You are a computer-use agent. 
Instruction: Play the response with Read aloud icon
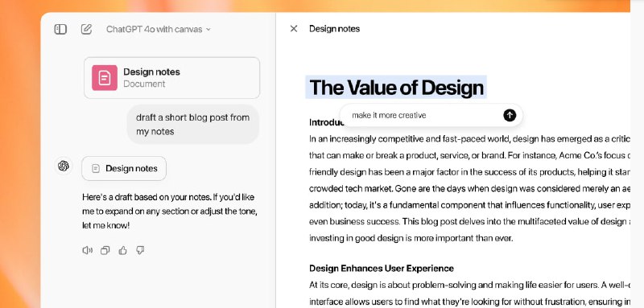pos(87,250)
